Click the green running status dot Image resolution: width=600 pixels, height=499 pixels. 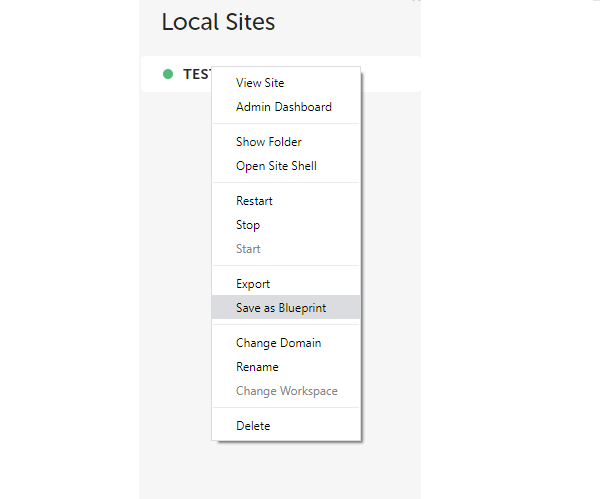coord(167,74)
